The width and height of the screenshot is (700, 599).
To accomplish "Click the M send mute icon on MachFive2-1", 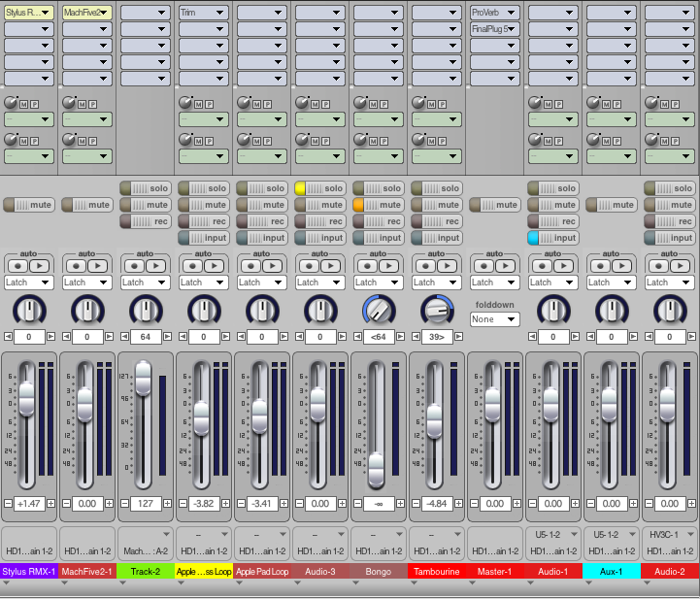I will click(x=83, y=105).
